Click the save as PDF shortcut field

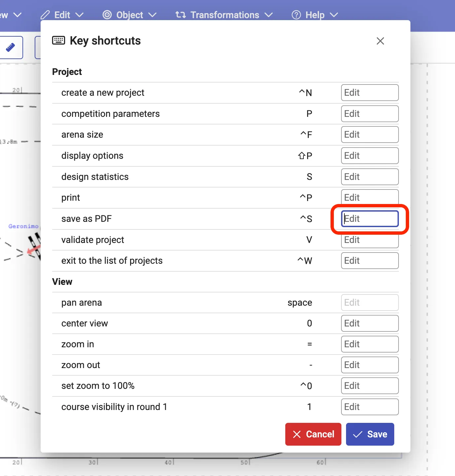tap(369, 219)
